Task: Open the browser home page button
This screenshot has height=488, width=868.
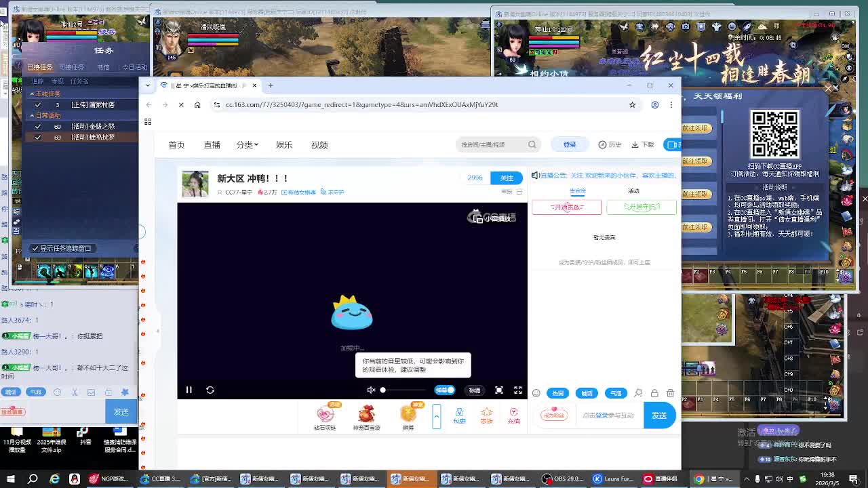Action: coord(197,104)
